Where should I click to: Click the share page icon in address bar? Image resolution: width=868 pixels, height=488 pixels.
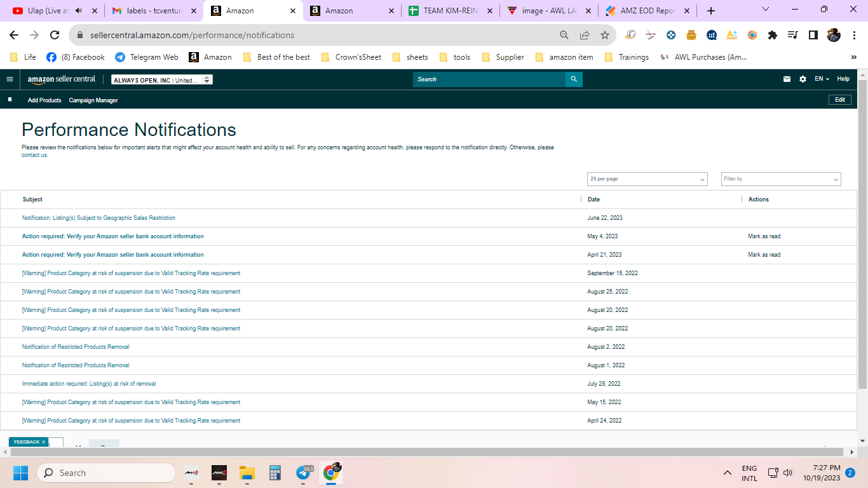[x=585, y=35]
